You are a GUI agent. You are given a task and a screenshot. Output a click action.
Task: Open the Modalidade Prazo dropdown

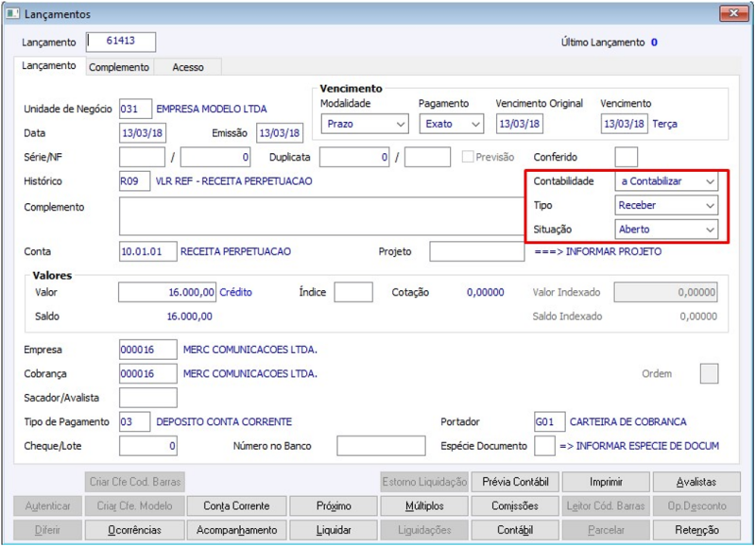pos(365,124)
